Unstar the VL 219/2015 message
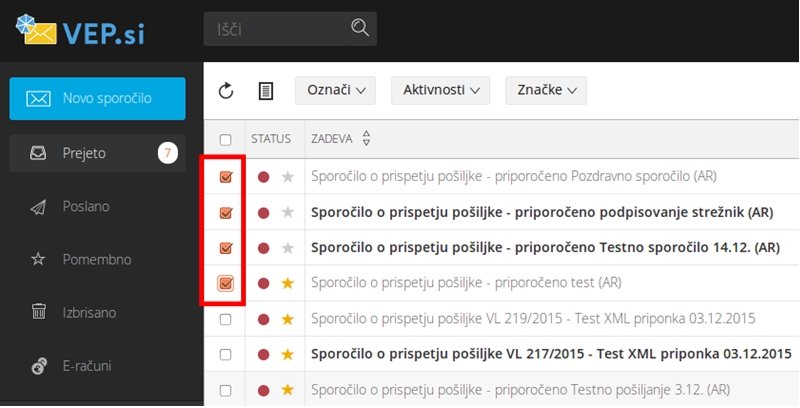 point(288,319)
